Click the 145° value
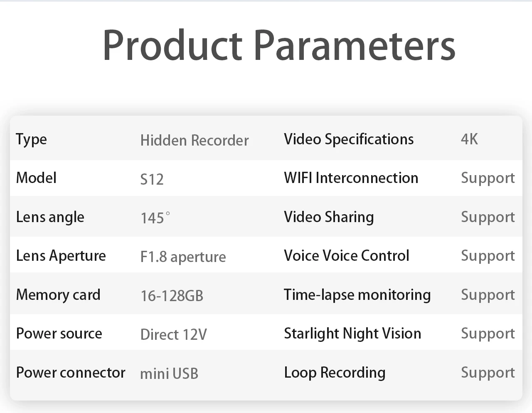Image resolution: width=532 pixels, height=413 pixels. pyautogui.click(x=155, y=218)
